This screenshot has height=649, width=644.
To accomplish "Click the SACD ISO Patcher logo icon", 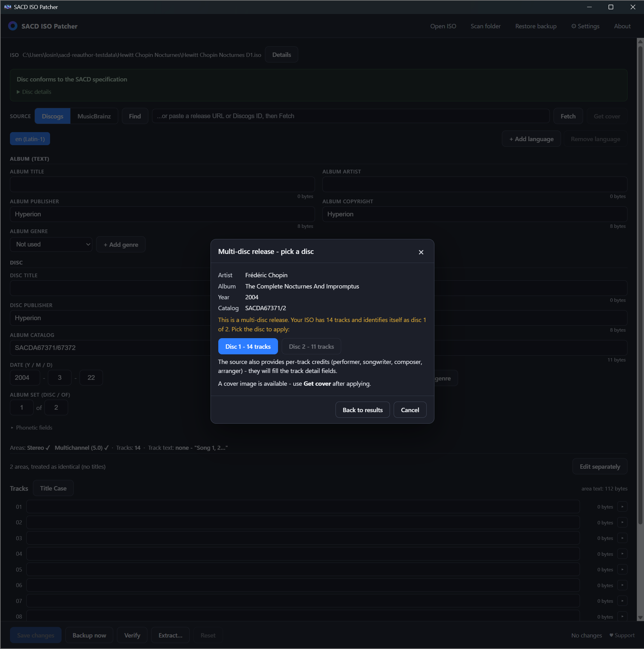I will [x=13, y=26].
